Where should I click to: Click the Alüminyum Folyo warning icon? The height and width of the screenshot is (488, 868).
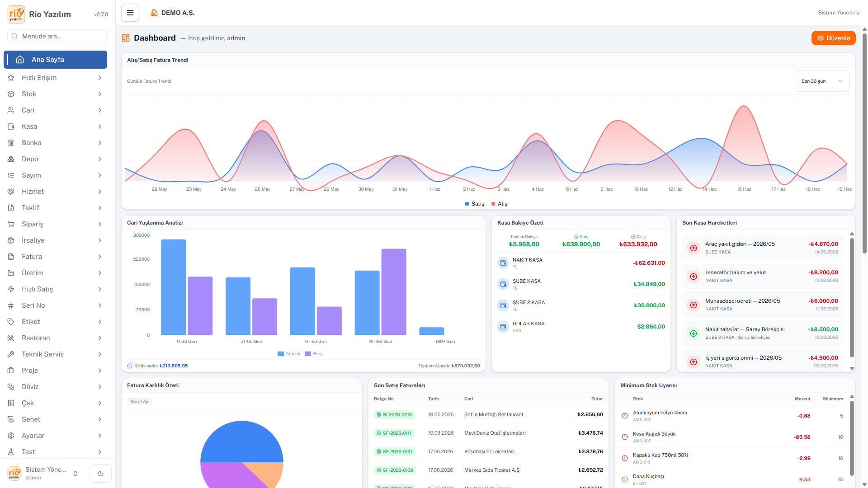click(625, 416)
